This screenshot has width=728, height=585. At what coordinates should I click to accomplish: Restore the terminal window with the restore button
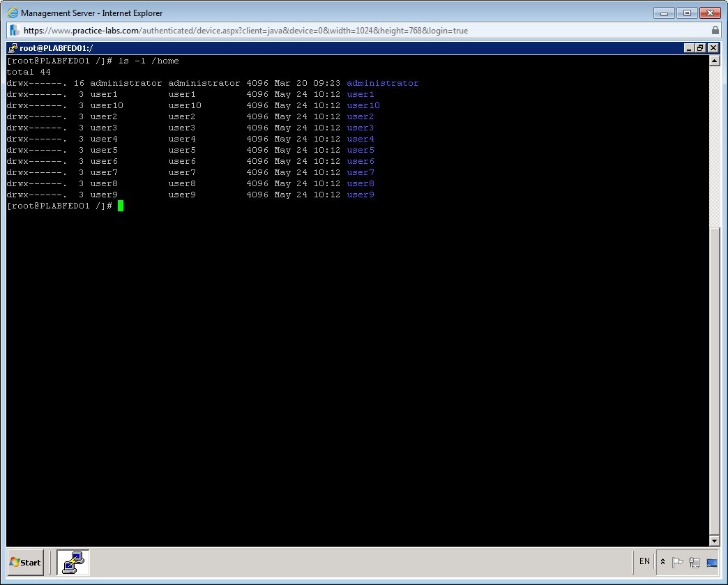point(702,47)
